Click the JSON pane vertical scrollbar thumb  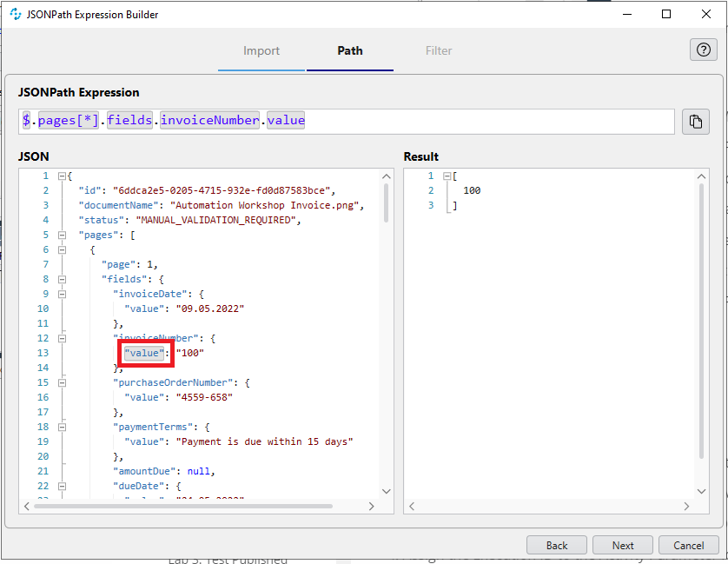pyautogui.click(x=387, y=203)
